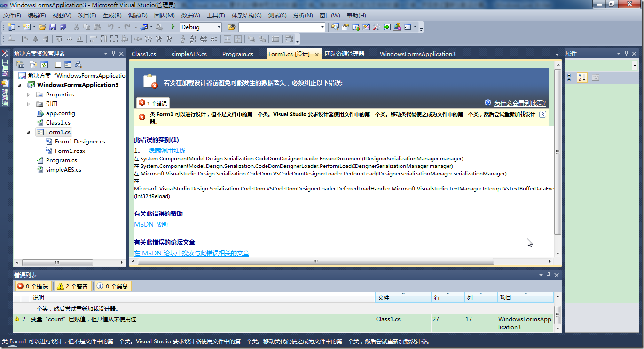Click the 为什么会看到此页? link
Image resolution: width=644 pixels, height=349 pixels.
pyautogui.click(x=520, y=103)
